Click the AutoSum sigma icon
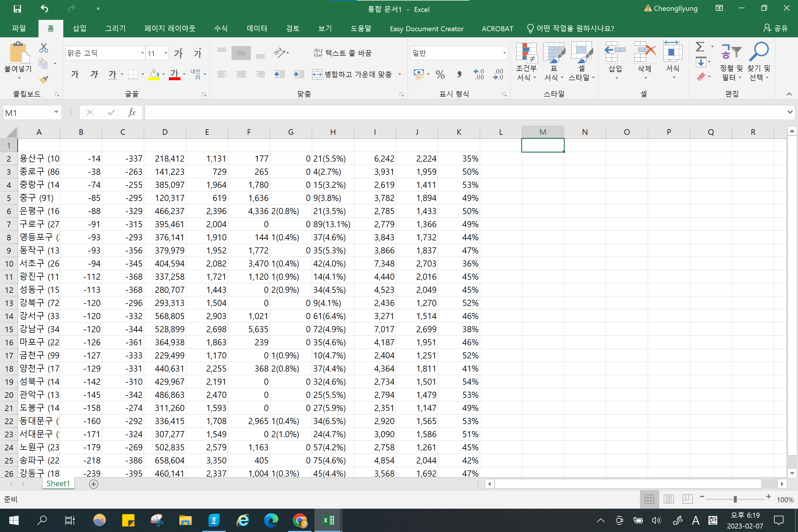The image size is (798, 532). [x=700, y=47]
